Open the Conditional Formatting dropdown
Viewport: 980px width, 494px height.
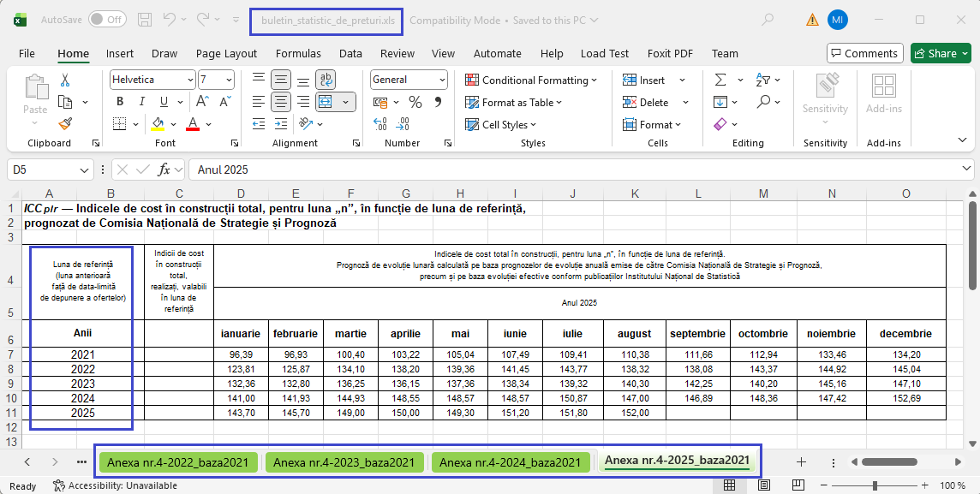click(x=531, y=80)
